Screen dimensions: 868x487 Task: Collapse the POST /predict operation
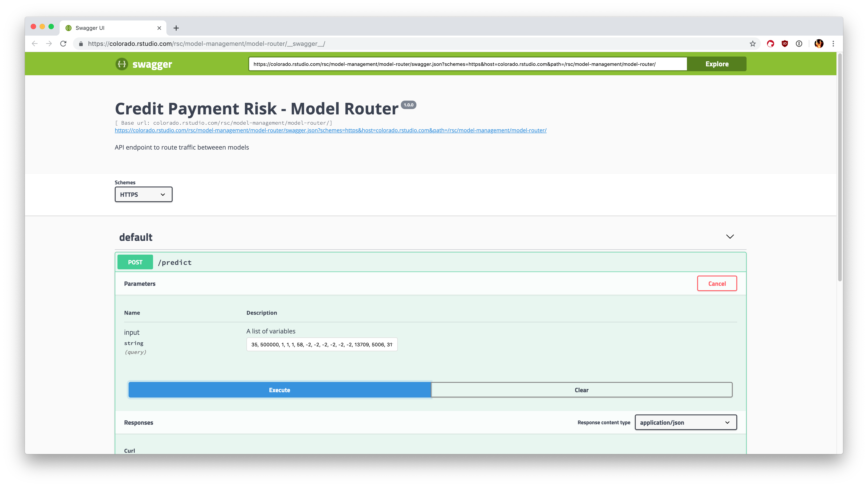tap(431, 262)
